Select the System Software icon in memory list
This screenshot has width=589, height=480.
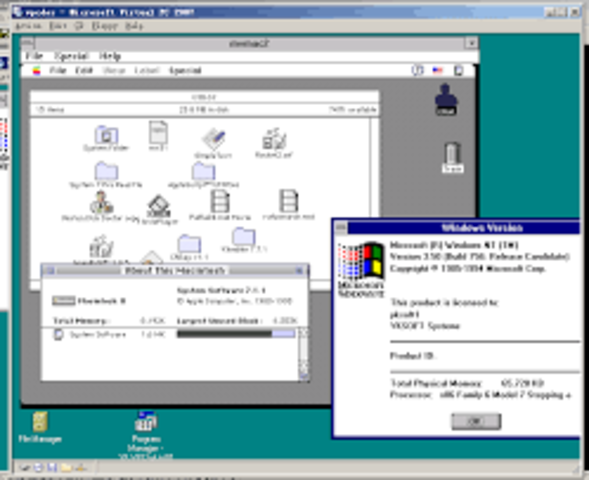[58, 334]
